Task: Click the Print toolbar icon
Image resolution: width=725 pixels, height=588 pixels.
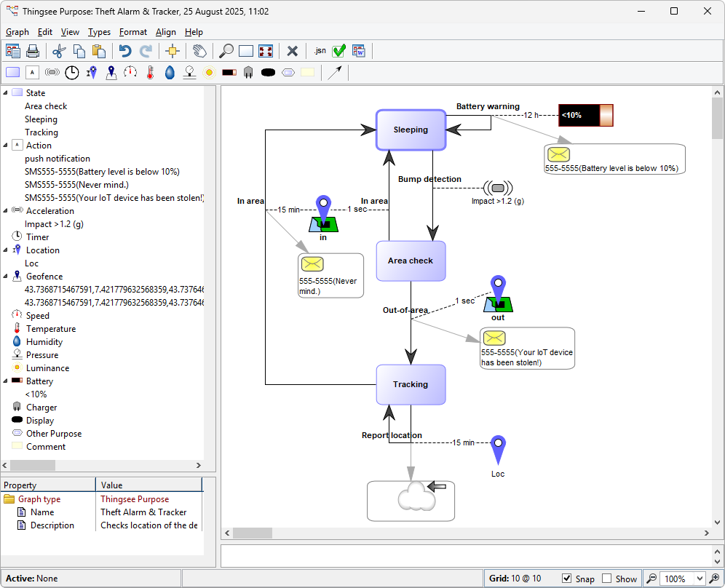Action: pyautogui.click(x=33, y=51)
